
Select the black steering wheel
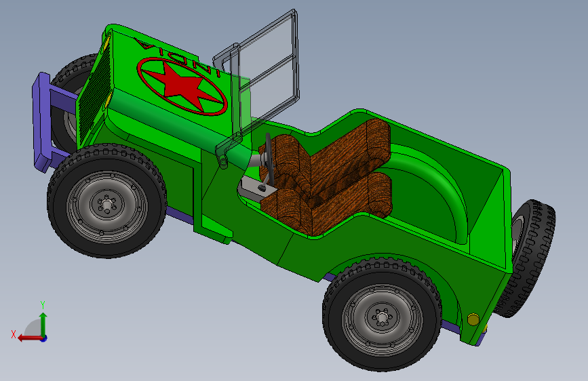(270, 159)
